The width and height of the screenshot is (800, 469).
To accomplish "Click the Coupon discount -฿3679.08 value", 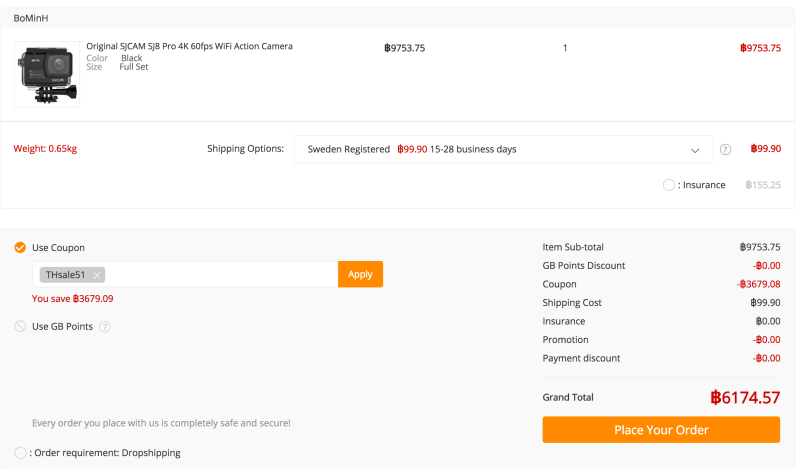I will tap(759, 284).
